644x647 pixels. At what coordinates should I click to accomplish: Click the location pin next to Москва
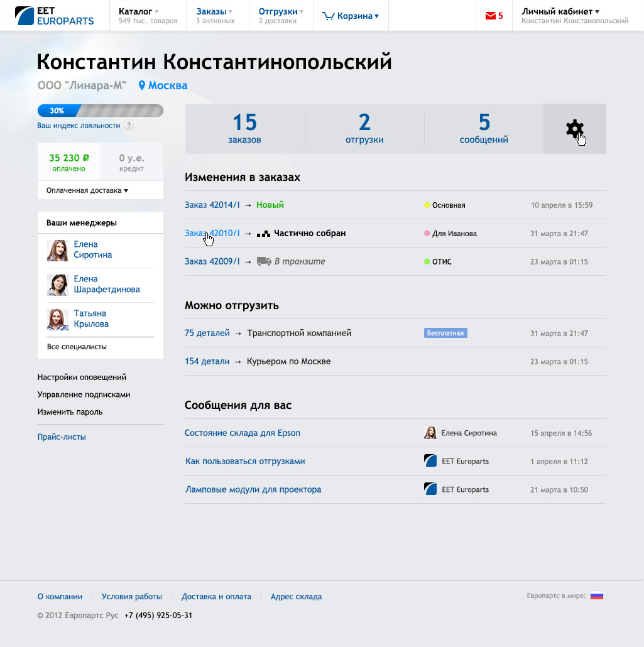click(142, 85)
